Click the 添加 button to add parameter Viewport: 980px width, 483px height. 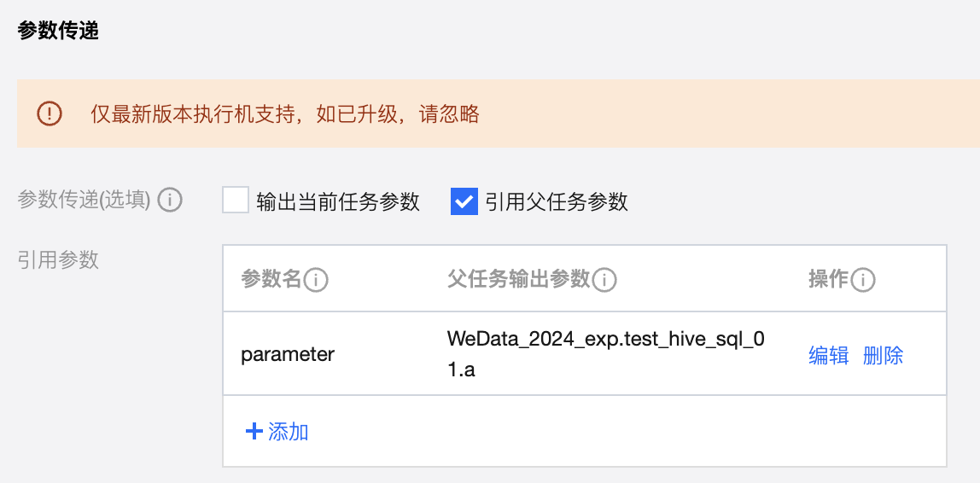[277, 432]
